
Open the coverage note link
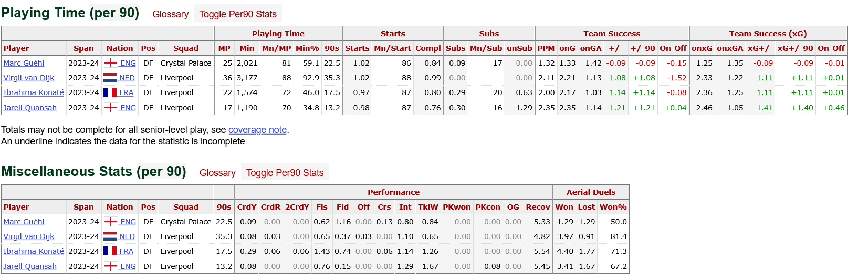[x=257, y=130]
